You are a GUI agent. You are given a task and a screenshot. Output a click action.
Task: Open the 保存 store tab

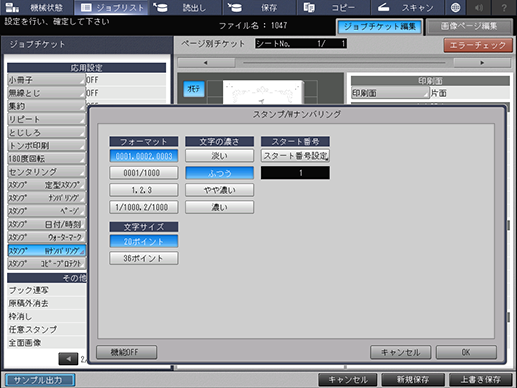[x=259, y=7]
